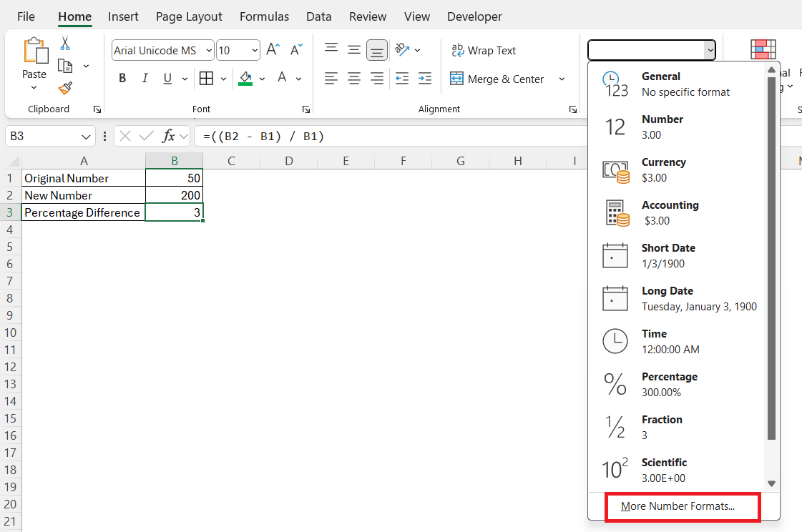This screenshot has height=532, width=802.
Task: Switch to the Page Layout tab
Action: pos(189,17)
